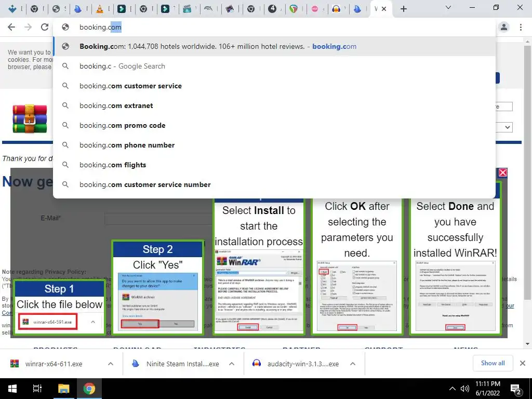Click the browser forward arrow

click(28, 27)
